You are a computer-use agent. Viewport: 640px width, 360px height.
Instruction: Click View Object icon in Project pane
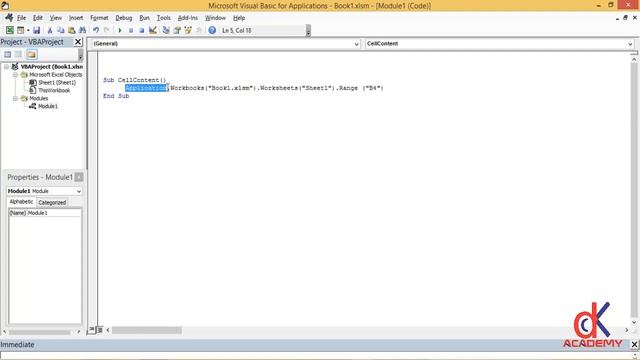(x=19, y=54)
